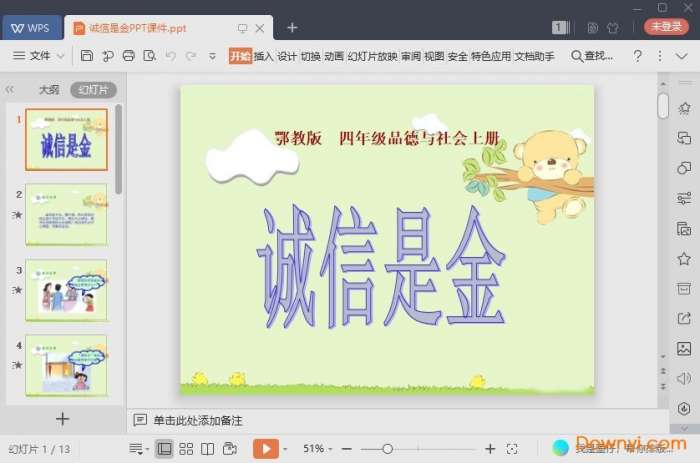
Task: Click 单击此处添加备注 notes area
Action: tap(198, 420)
